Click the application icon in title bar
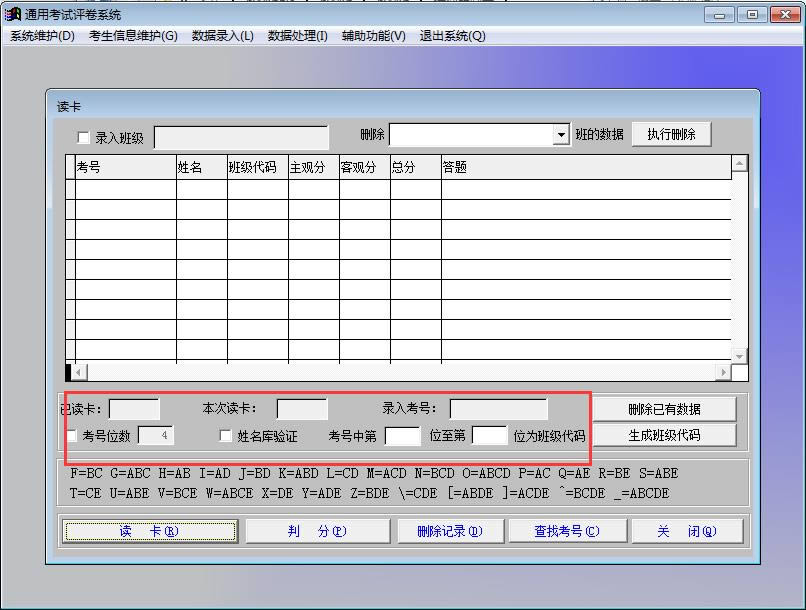The image size is (806, 610). (13, 14)
